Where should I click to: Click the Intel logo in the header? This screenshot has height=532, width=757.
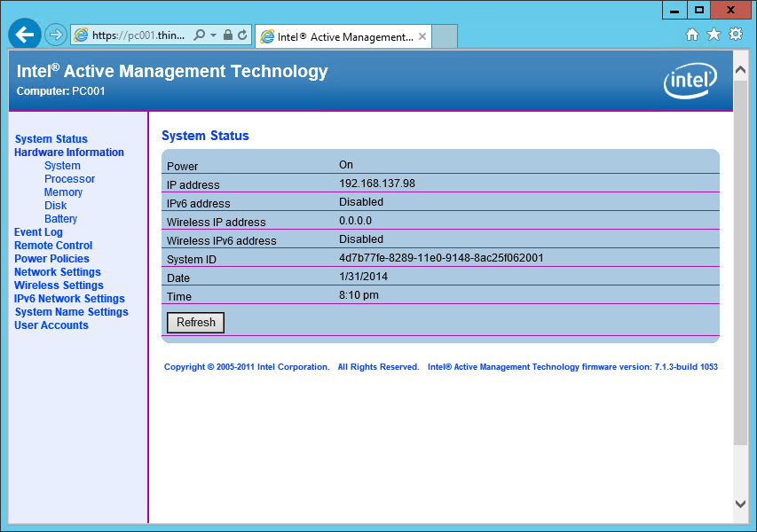tap(690, 81)
